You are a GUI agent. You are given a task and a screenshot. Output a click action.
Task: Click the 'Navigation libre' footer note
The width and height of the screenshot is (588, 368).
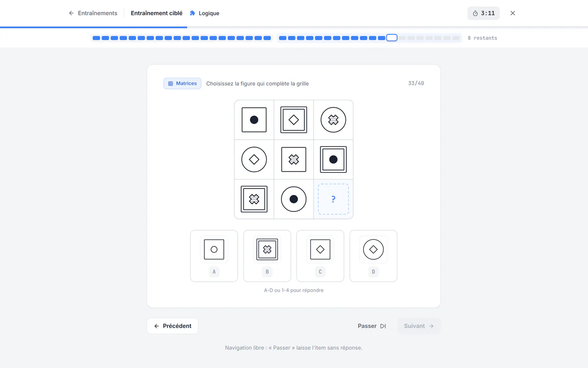click(x=294, y=348)
